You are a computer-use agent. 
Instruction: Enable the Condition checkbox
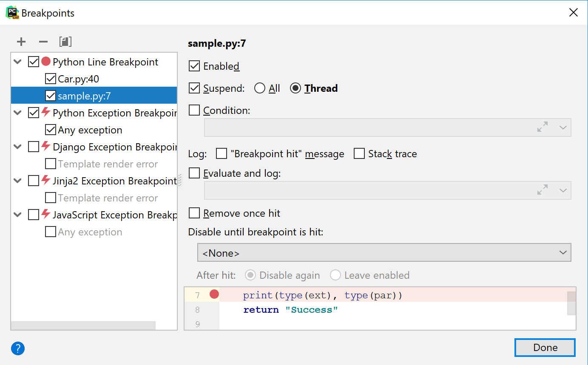(x=194, y=110)
